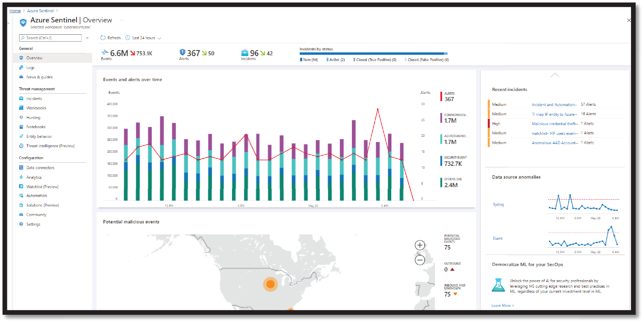Zoom in on the malicious events map
The width and height of the screenshot is (644, 323).
420,245
